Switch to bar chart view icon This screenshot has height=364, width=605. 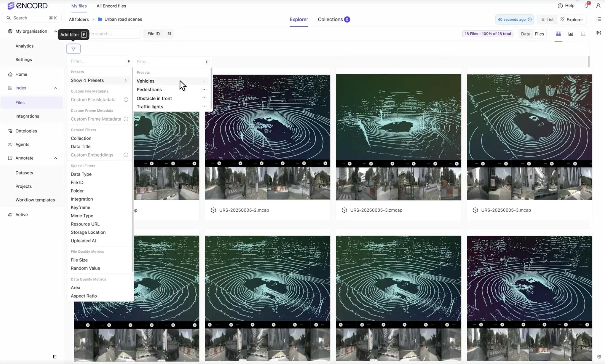(x=571, y=34)
